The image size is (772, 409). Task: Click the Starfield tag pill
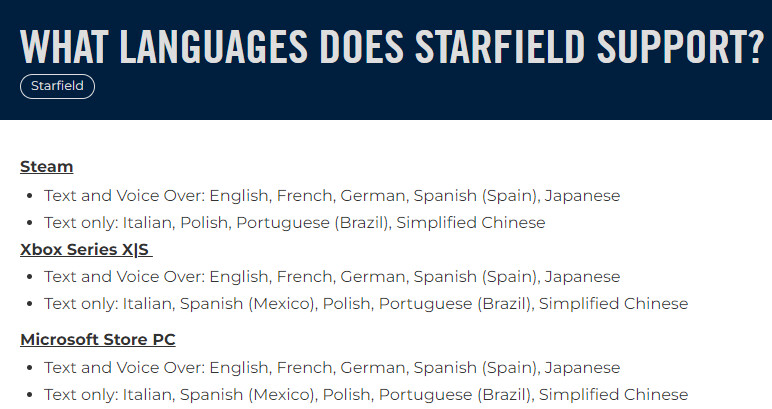tap(57, 87)
